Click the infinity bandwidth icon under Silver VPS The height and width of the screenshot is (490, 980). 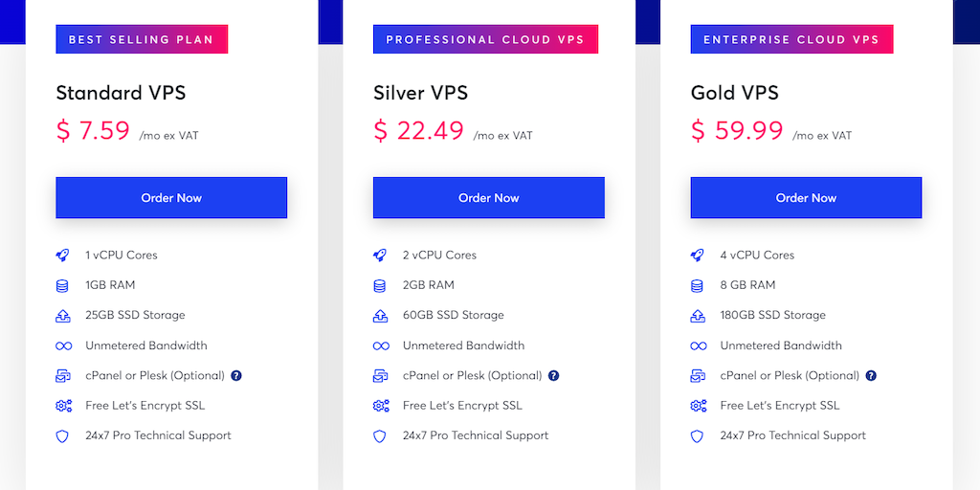381,345
